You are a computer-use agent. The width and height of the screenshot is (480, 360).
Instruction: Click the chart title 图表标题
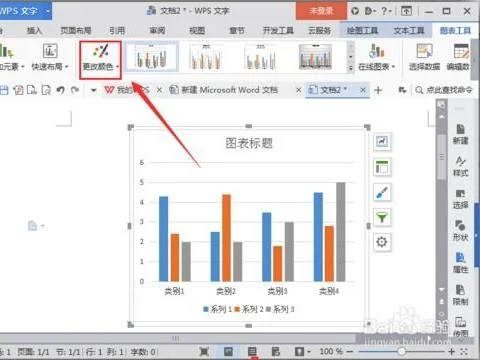pyautogui.click(x=249, y=143)
